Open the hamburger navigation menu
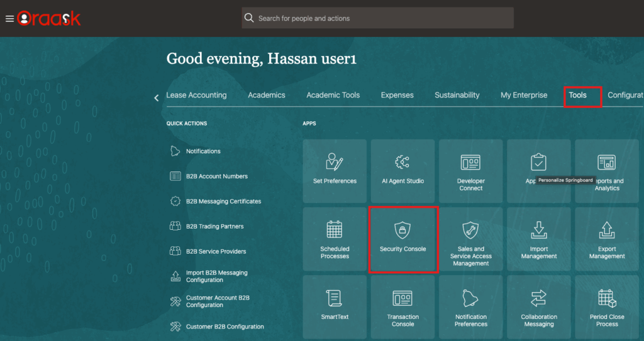Screen dimensions: 644x341 [9, 18]
